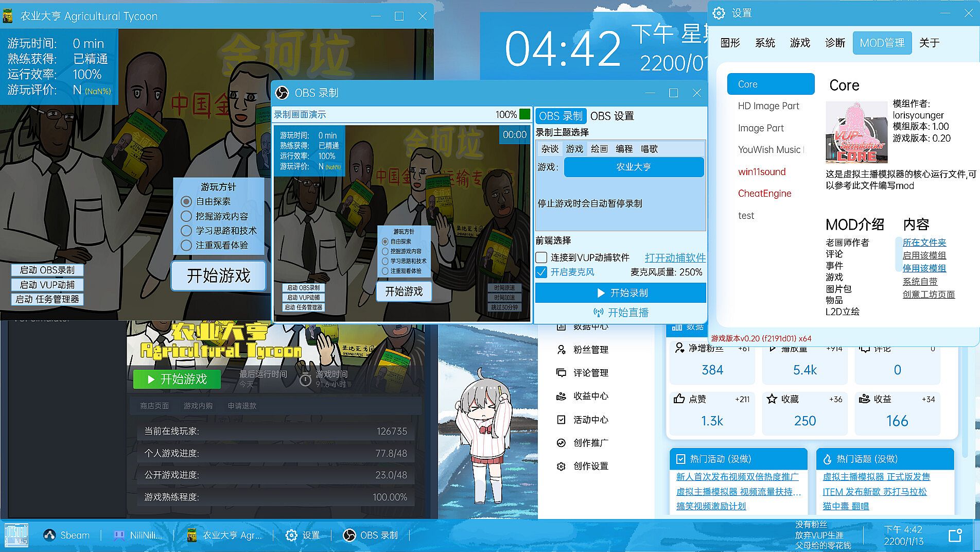The image size is (980, 552).
Task: Click the 粉丝管理 icon in NiliNili sidebar
Action: [x=561, y=350]
